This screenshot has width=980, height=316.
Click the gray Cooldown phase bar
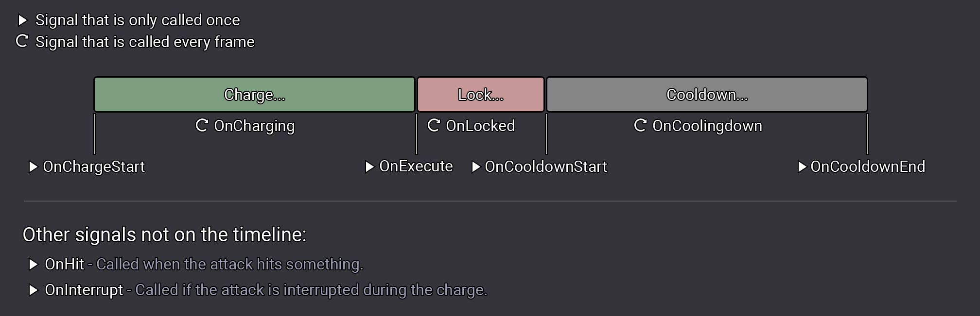point(707,94)
